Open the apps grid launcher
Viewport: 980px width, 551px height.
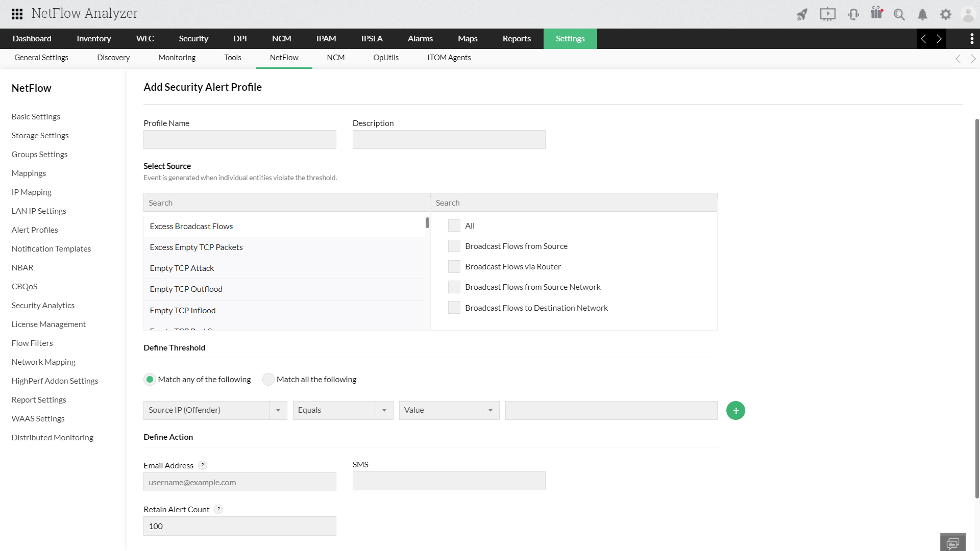tap(17, 14)
